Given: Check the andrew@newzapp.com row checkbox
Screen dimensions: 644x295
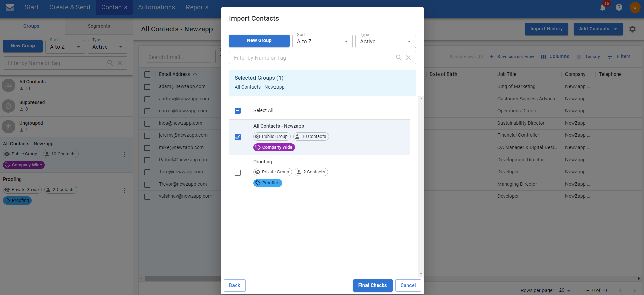Looking at the screenshot, I should tap(147, 99).
